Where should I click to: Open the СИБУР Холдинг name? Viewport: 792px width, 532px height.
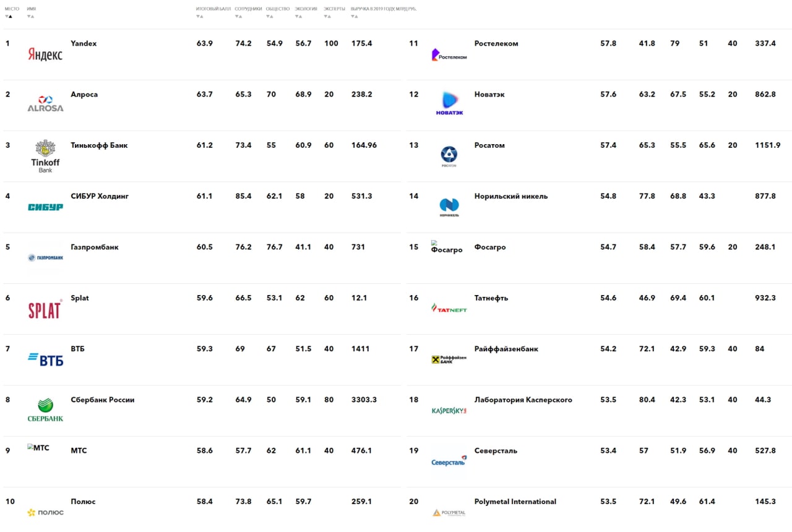100,196
